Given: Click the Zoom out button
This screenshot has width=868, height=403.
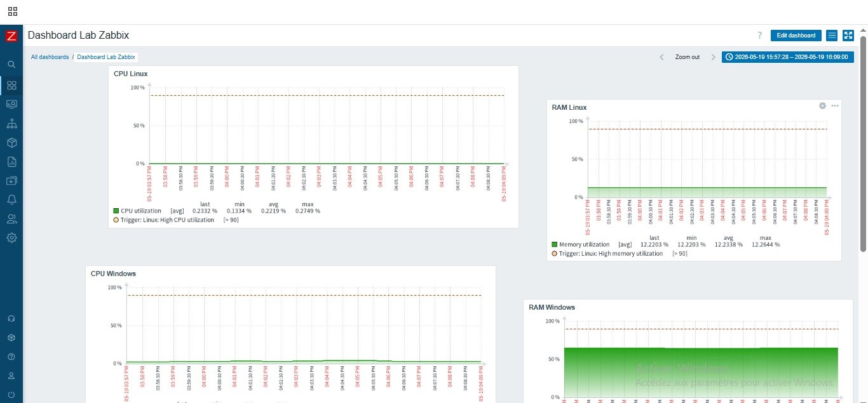Looking at the screenshot, I should pyautogui.click(x=688, y=57).
